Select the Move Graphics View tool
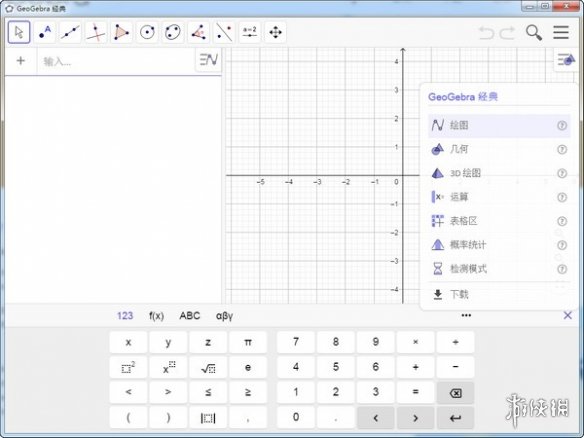584x438 pixels. pyautogui.click(x=275, y=32)
